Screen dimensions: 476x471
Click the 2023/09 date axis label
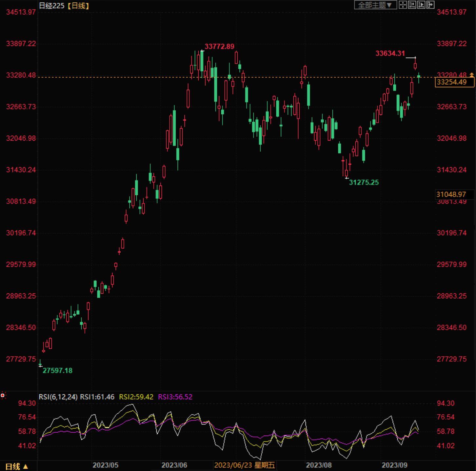[394, 465]
